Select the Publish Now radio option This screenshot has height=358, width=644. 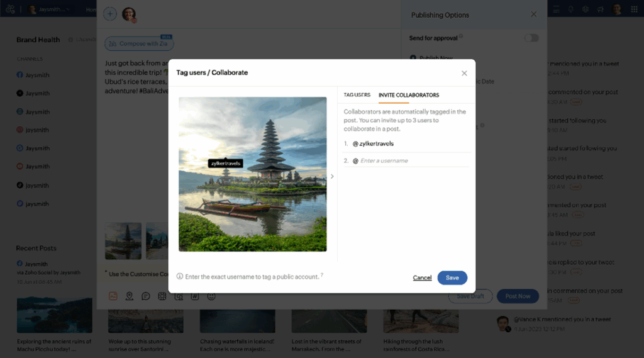(414, 58)
